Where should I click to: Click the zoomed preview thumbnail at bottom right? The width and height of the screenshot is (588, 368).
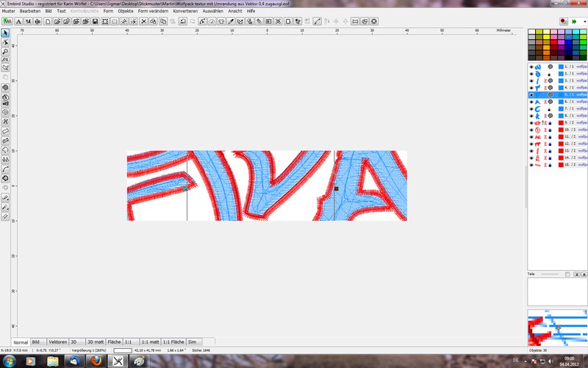tap(557, 328)
